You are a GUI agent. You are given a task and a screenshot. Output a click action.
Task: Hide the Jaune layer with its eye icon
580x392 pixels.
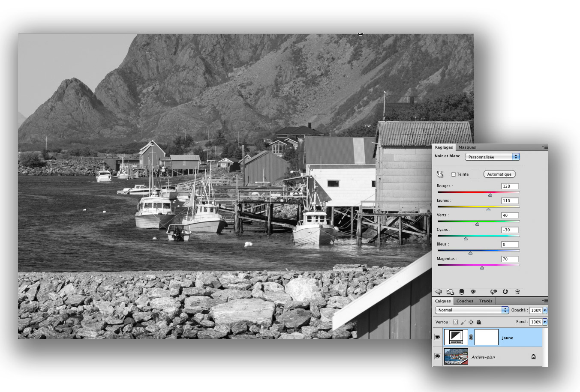(x=437, y=337)
